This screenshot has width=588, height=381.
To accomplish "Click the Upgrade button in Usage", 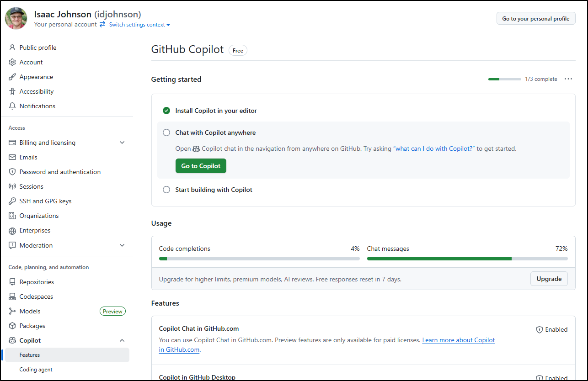I will (x=549, y=279).
